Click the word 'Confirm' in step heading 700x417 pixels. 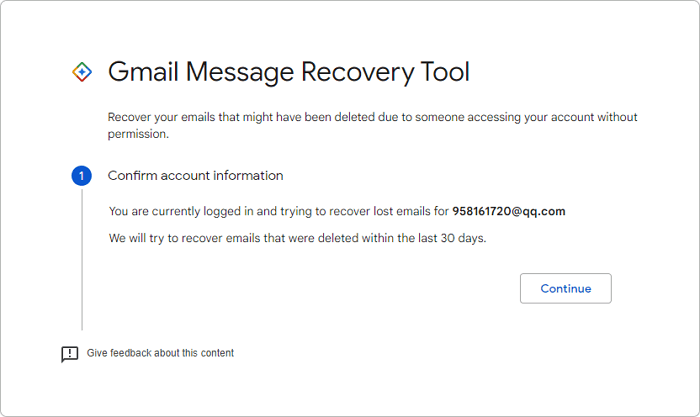coord(134,176)
